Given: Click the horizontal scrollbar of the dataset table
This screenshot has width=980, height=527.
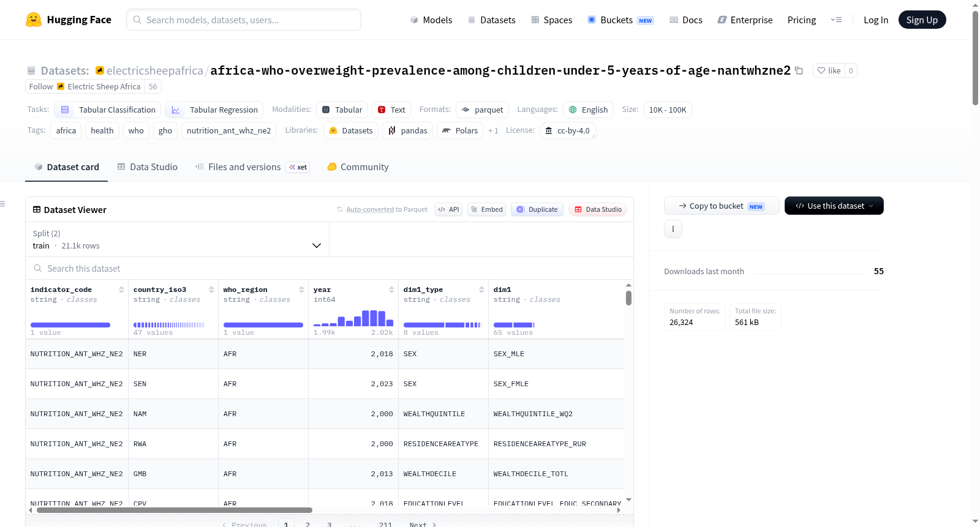Looking at the screenshot, I should pyautogui.click(x=175, y=510).
